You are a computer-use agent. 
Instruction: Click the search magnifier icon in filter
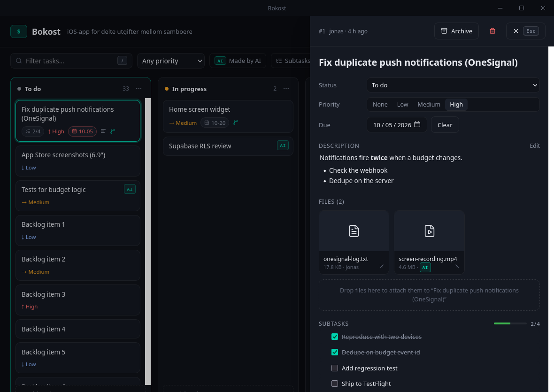pos(19,61)
